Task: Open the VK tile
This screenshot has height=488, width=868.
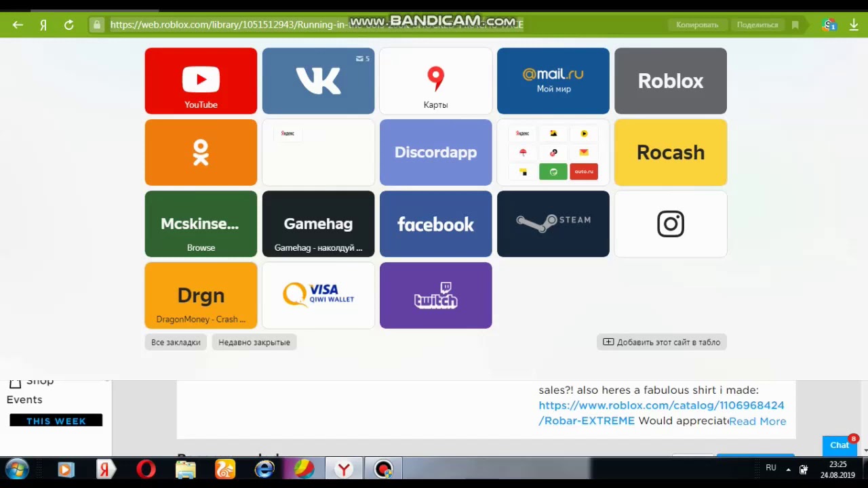Action: (318, 81)
